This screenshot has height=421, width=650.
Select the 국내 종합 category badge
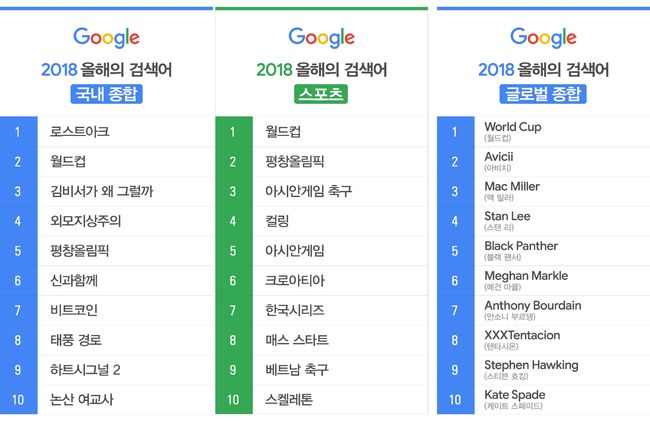tap(105, 95)
